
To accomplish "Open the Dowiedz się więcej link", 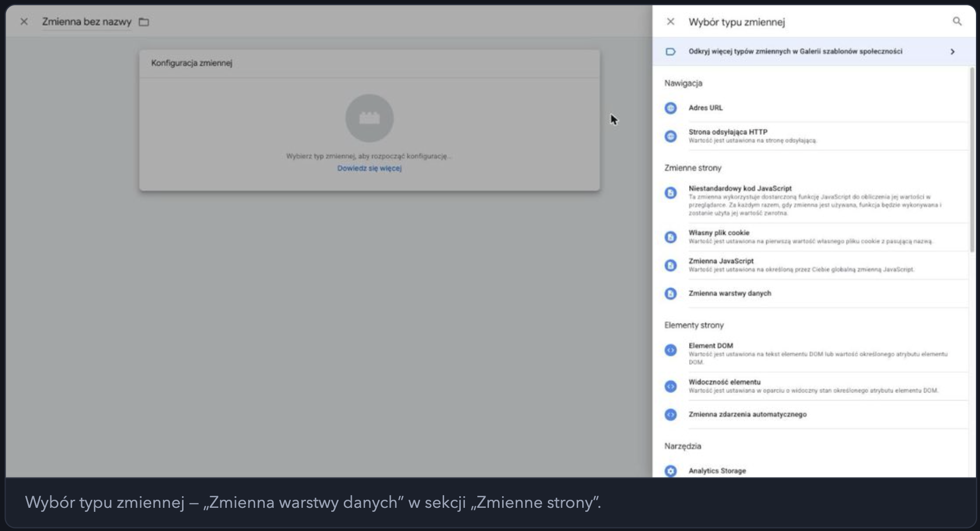I will [x=369, y=168].
